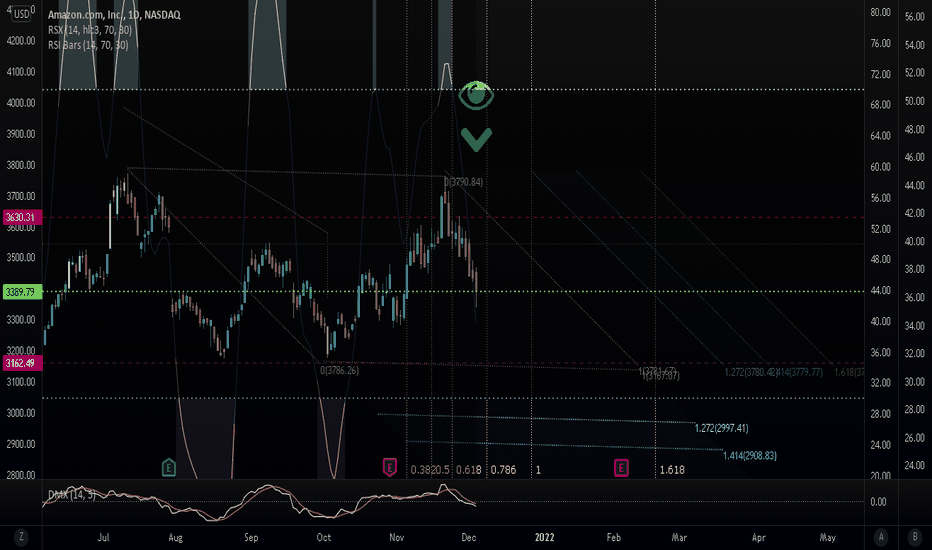Image resolution: width=932 pixels, height=550 pixels.
Task: Toggle the B scale button at bottom right
Action: pyautogui.click(x=915, y=537)
